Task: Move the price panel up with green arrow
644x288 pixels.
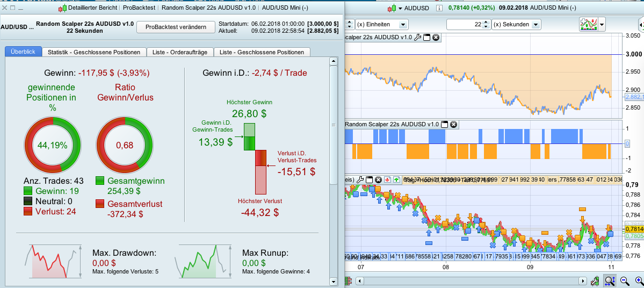Action: tap(396, 179)
